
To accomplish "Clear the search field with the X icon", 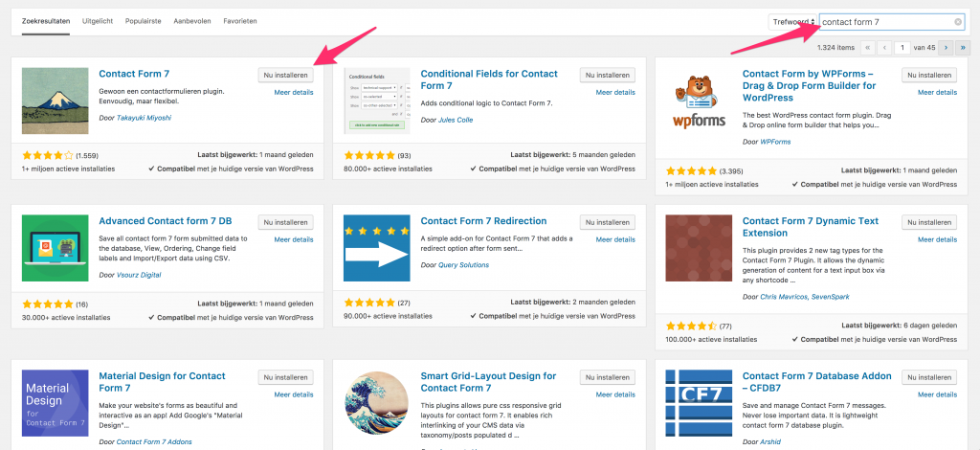I will tap(958, 21).
